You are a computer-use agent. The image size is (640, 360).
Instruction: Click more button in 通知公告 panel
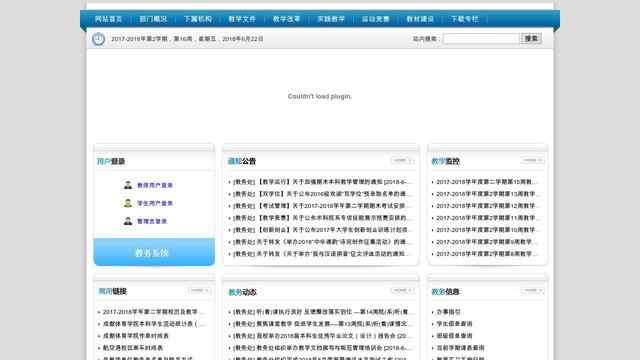[x=402, y=160]
